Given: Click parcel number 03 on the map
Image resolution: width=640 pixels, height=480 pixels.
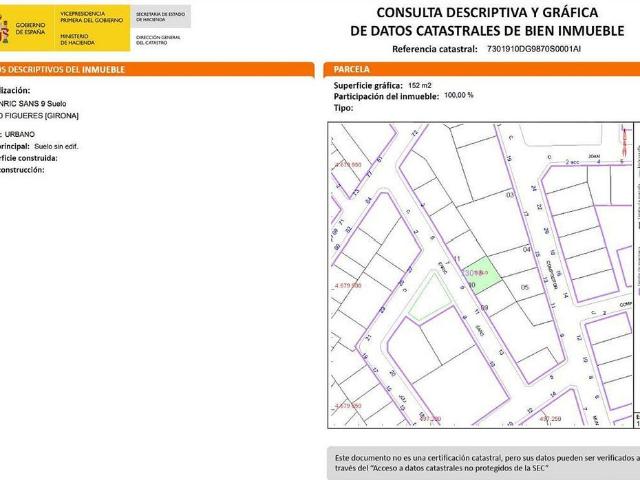Looking at the screenshot, I should point(509,195).
